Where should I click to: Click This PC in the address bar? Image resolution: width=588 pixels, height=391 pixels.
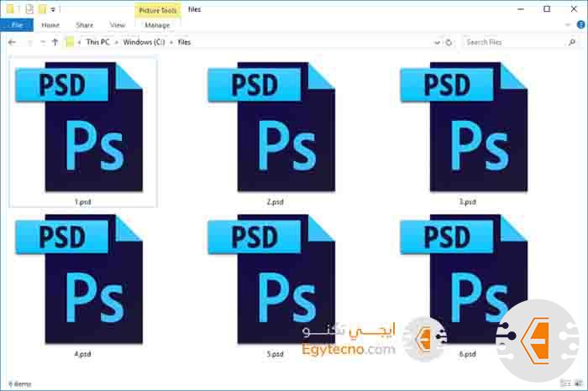coord(97,42)
